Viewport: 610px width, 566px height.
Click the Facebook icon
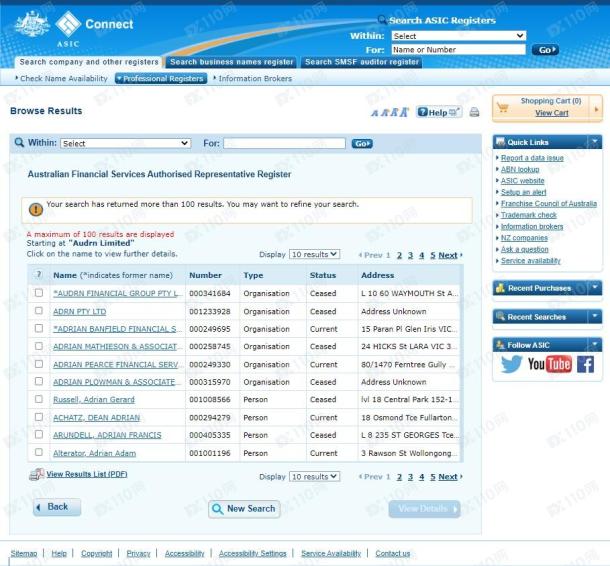click(x=585, y=364)
